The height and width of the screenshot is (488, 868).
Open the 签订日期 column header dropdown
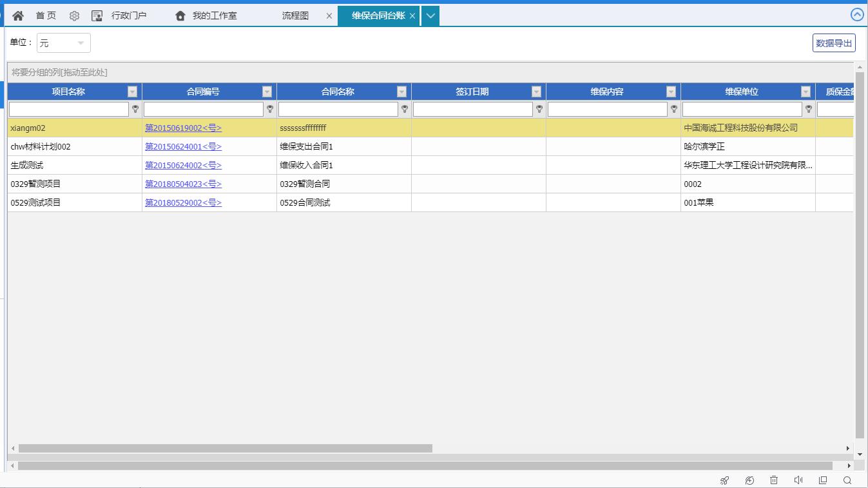click(x=536, y=92)
